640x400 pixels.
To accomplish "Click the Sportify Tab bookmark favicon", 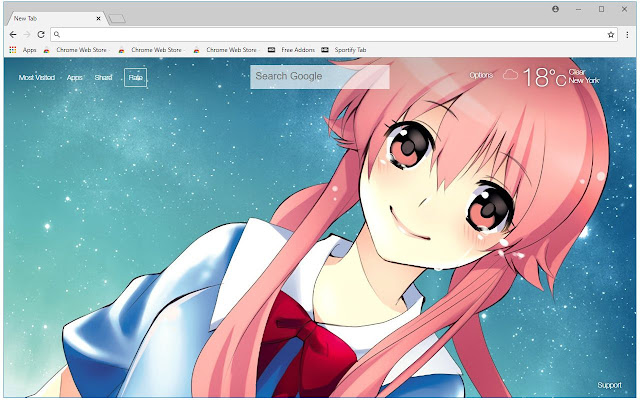I will (x=325, y=50).
